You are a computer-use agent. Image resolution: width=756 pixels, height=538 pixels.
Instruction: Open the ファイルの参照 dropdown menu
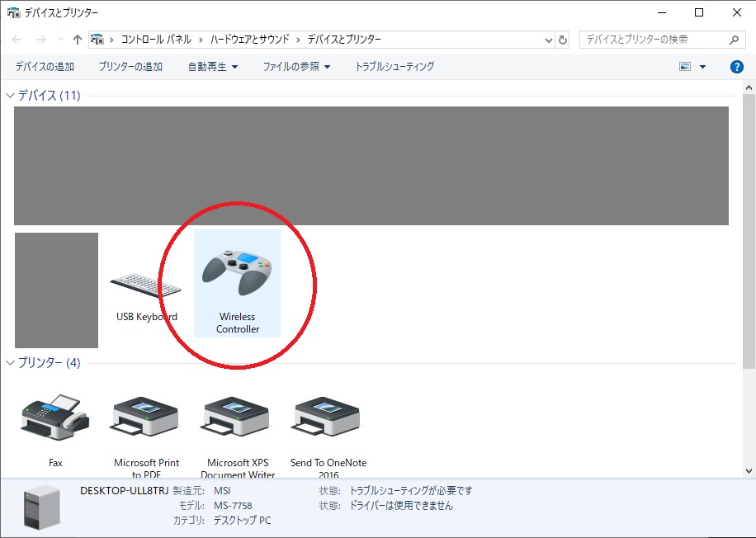coord(295,67)
